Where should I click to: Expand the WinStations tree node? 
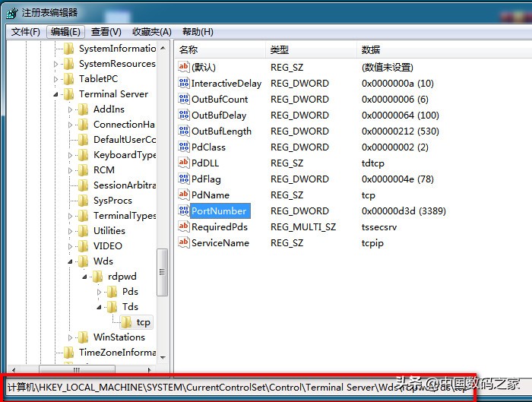pyautogui.click(x=71, y=337)
